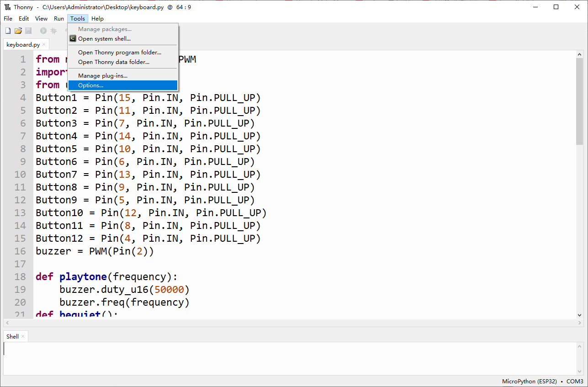Run the current script with the green icon
The image size is (588, 387).
pyautogui.click(x=43, y=31)
